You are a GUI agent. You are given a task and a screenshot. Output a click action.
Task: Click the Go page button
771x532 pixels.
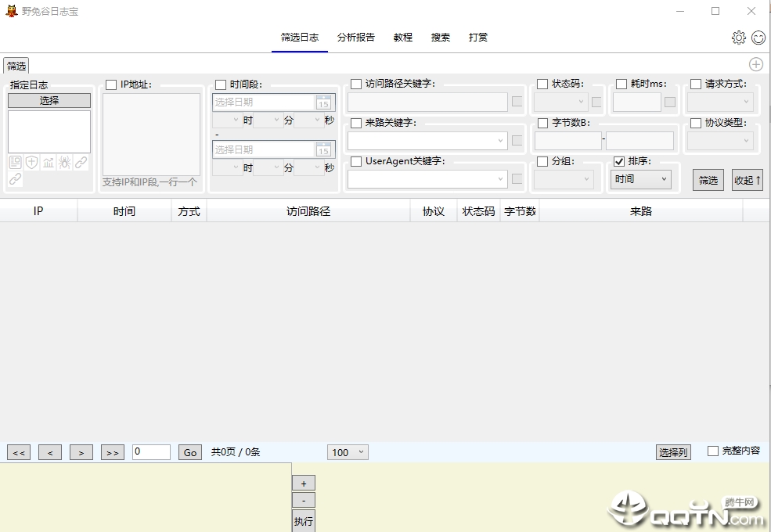point(190,452)
